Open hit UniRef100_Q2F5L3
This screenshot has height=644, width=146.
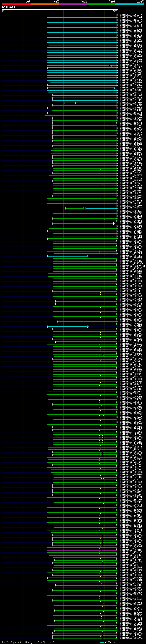[x=131, y=291]
